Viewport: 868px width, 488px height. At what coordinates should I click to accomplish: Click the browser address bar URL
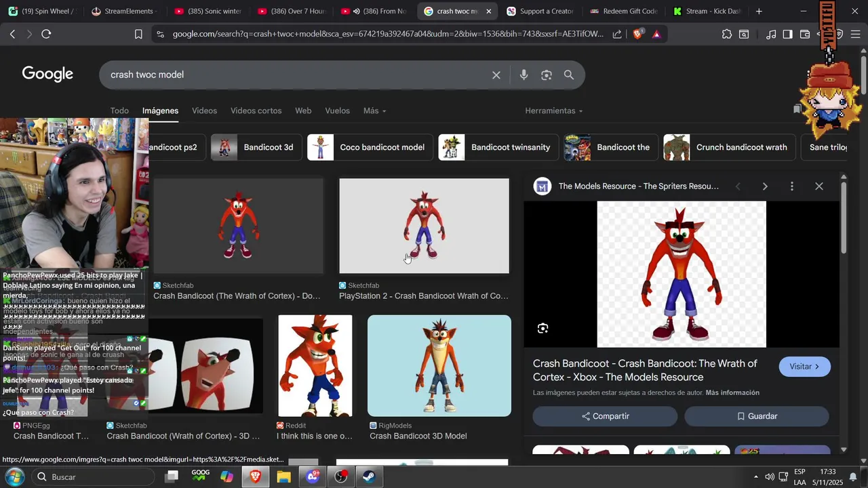(388, 34)
